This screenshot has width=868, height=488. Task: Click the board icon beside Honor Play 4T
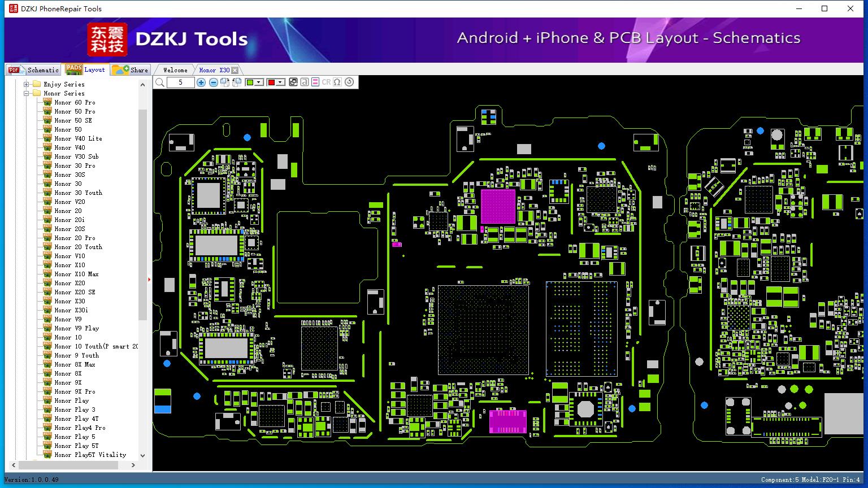click(47, 419)
